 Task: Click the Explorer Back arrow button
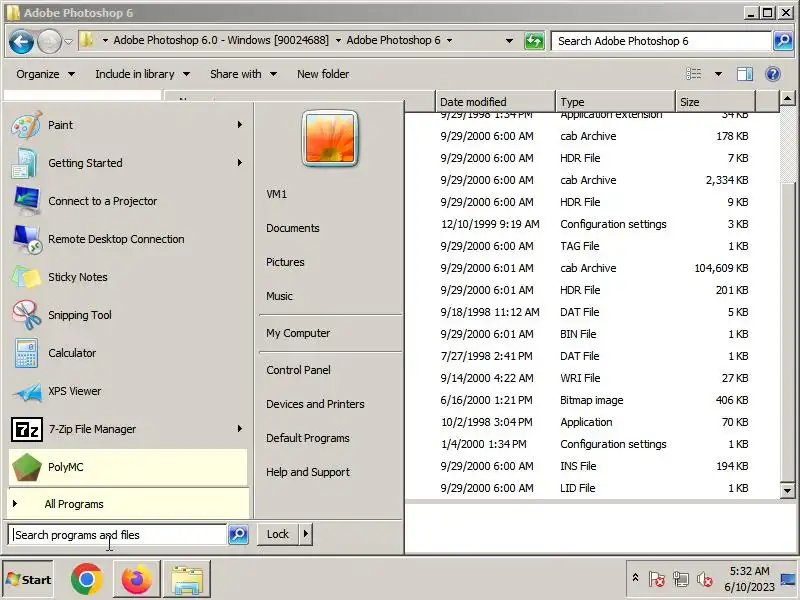(x=21, y=41)
